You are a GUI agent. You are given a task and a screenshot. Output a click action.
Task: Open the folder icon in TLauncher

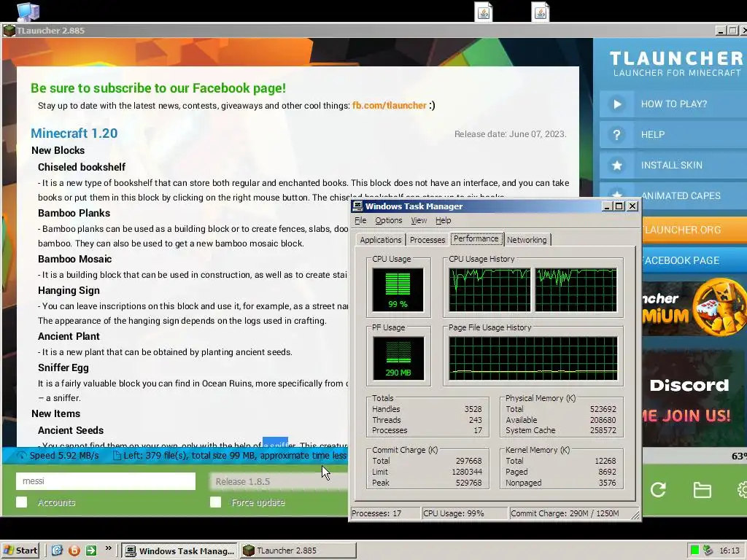[x=703, y=489]
